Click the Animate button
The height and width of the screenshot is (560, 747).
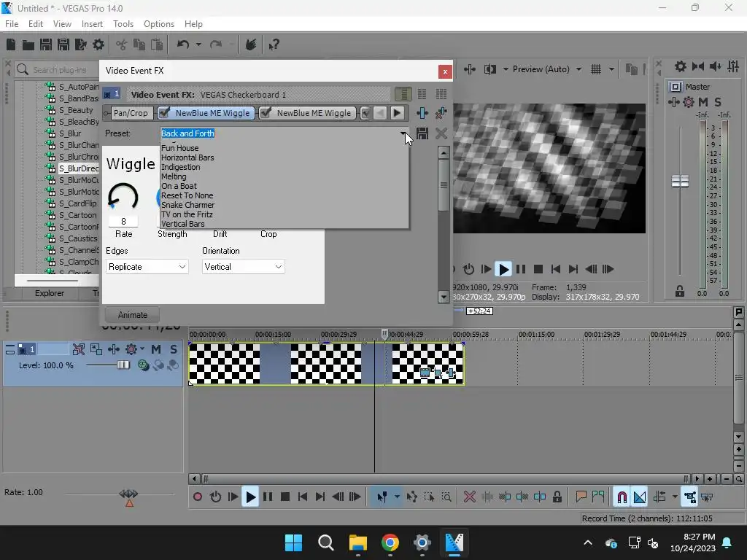tap(133, 315)
